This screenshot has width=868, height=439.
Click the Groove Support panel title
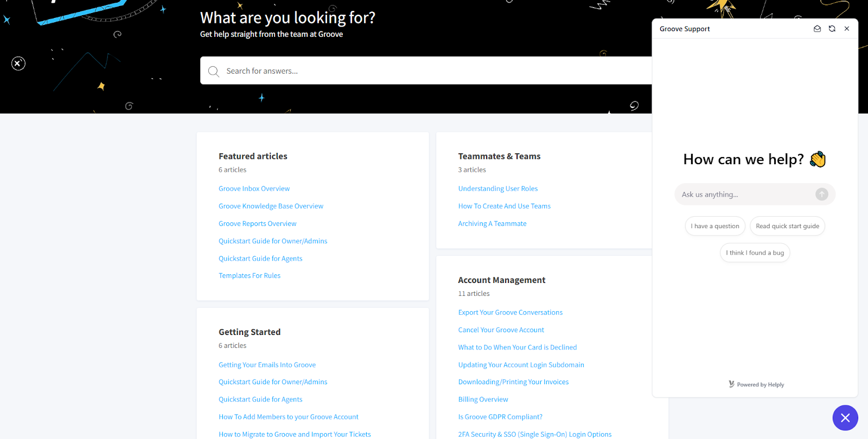coord(685,29)
